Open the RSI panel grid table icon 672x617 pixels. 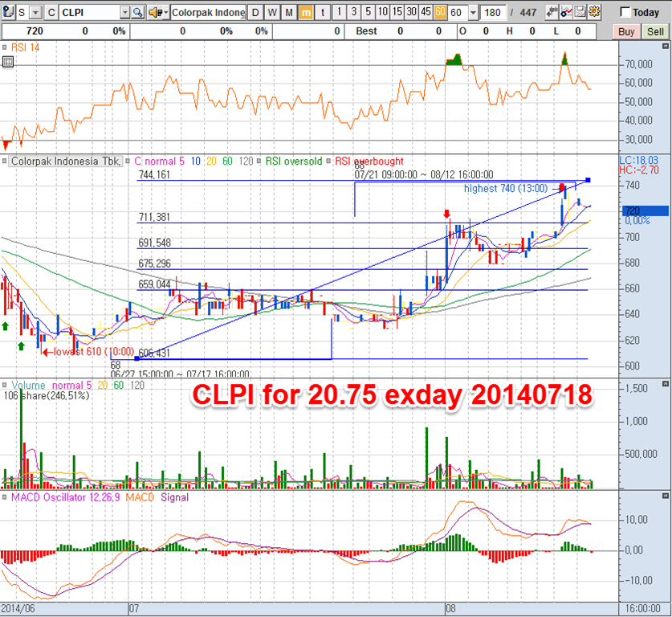coord(8,62)
